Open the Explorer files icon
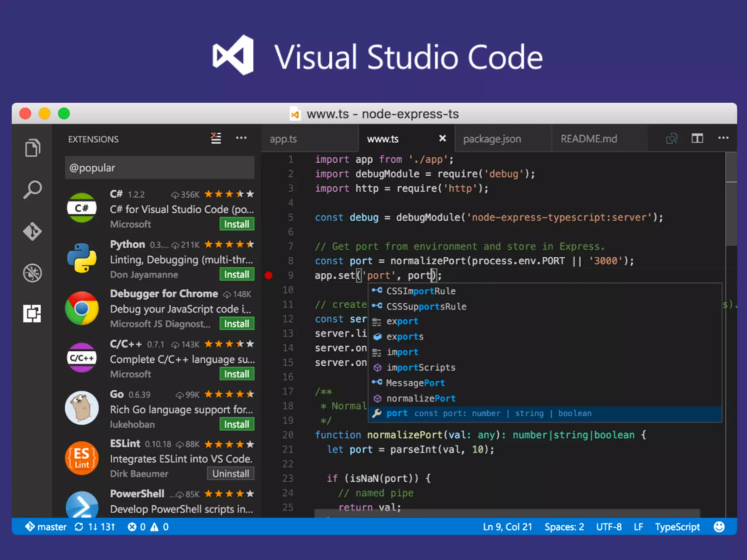Image resolution: width=747 pixels, height=560 pixels. tap(32, 148)
